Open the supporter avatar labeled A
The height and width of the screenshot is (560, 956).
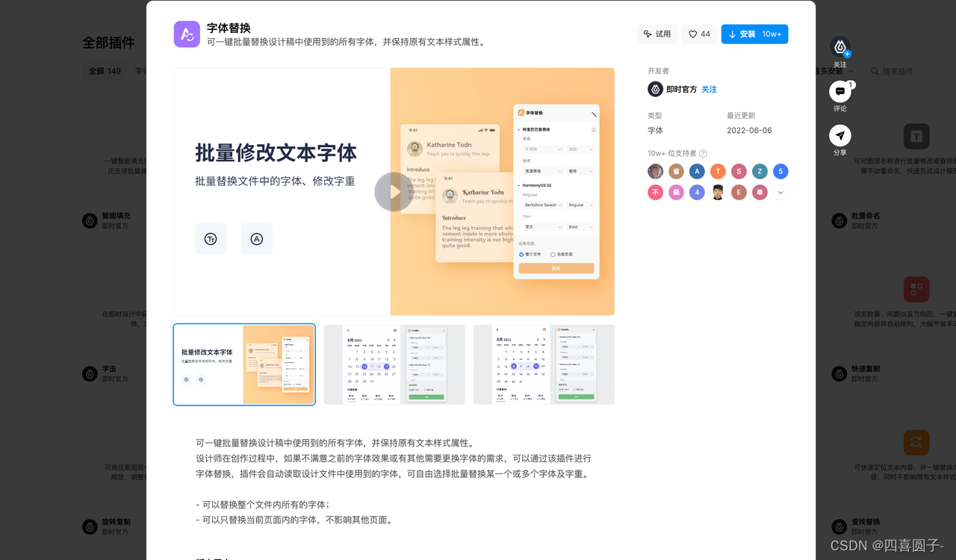(697, 172)
